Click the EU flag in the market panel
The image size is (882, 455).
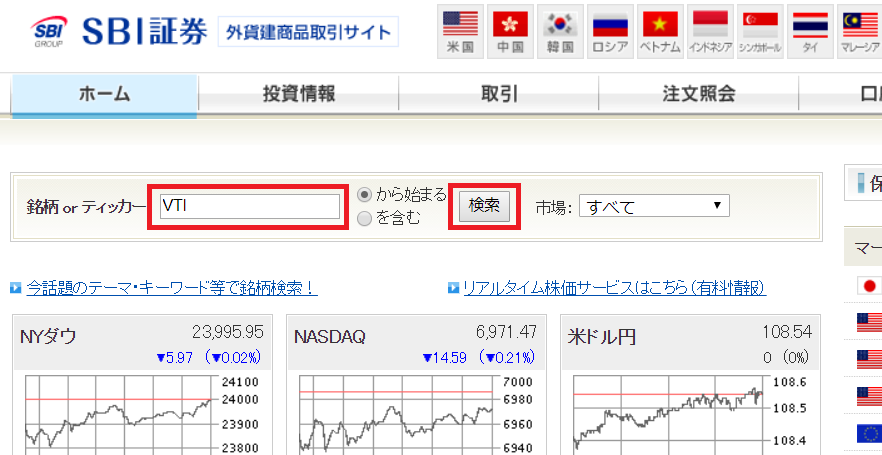pos(869,433)
